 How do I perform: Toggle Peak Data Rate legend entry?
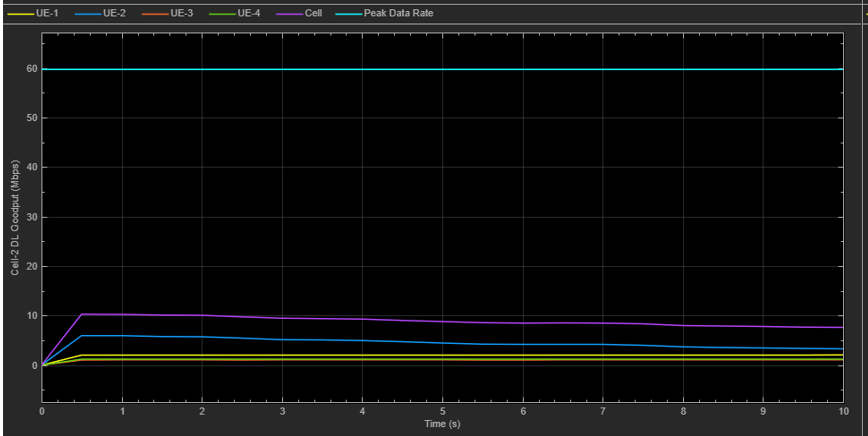(x=385, y=13)
